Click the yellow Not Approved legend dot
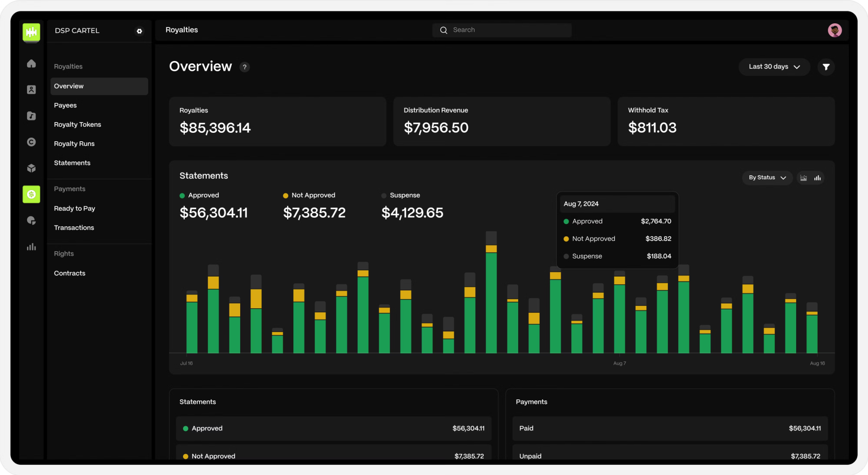The width and height of the screenshot is (868, 475). (285, 196)
